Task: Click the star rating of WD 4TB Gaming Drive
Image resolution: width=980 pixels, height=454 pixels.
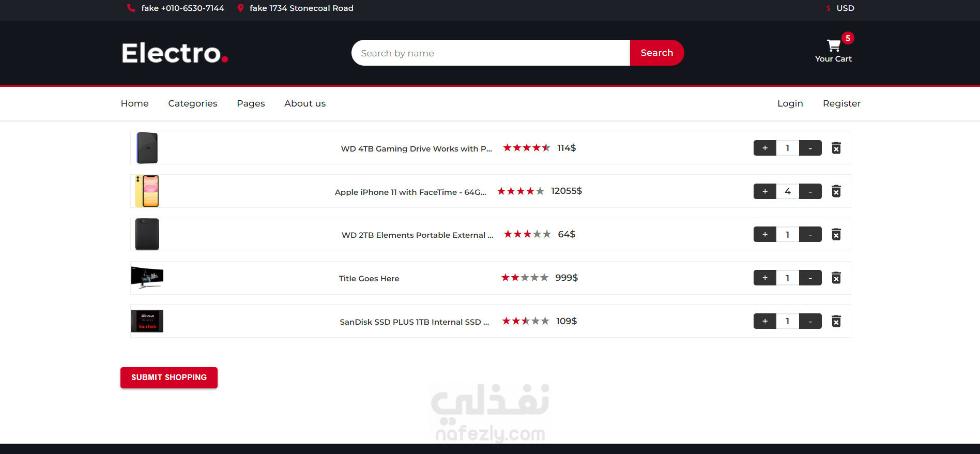Action: coord(527,148)
